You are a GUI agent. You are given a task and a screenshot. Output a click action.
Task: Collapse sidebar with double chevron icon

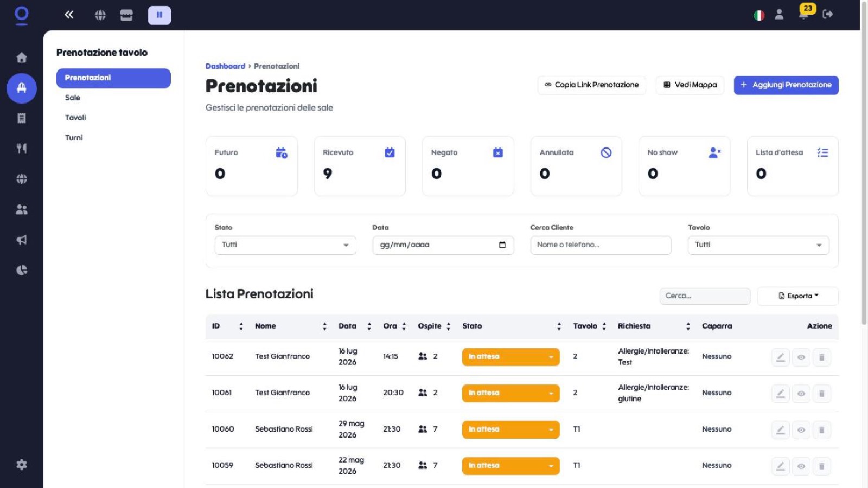click(x=69, y=15)
